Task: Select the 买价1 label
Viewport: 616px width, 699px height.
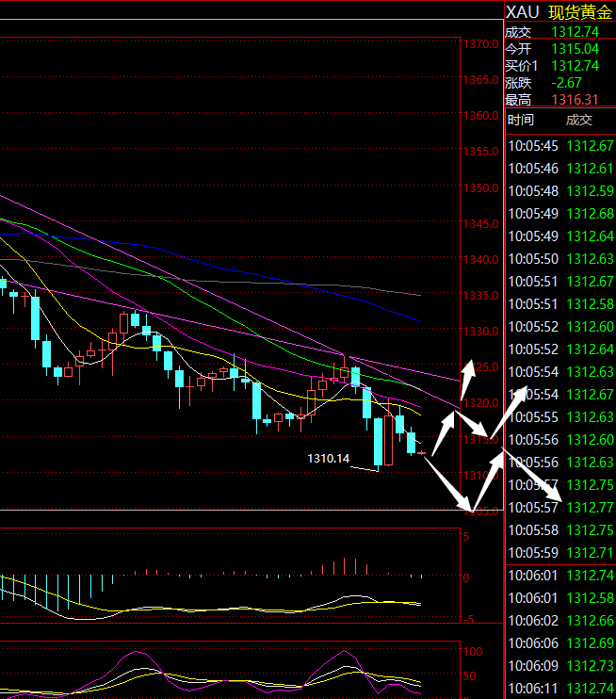Action: click(x=522, y=66)
